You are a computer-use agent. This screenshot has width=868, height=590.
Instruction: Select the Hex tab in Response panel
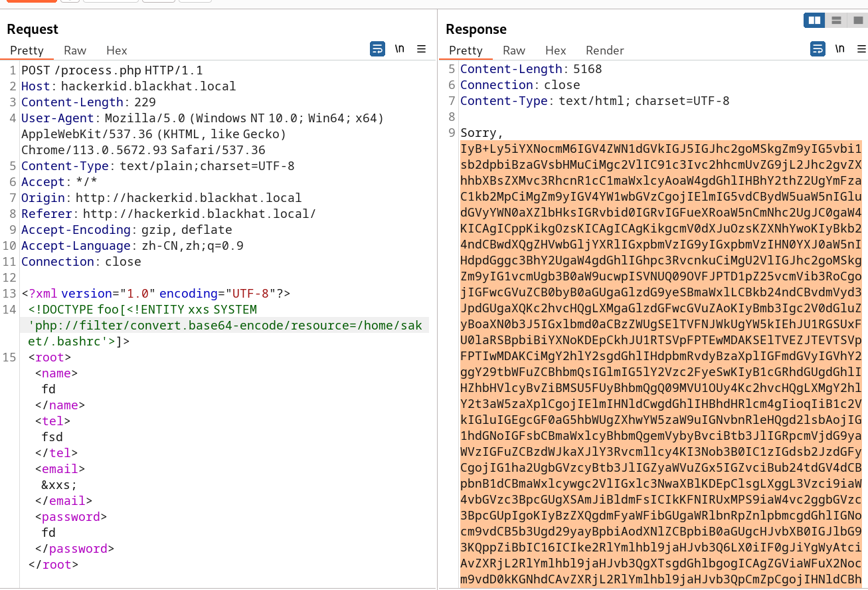(x=556, y=50)
